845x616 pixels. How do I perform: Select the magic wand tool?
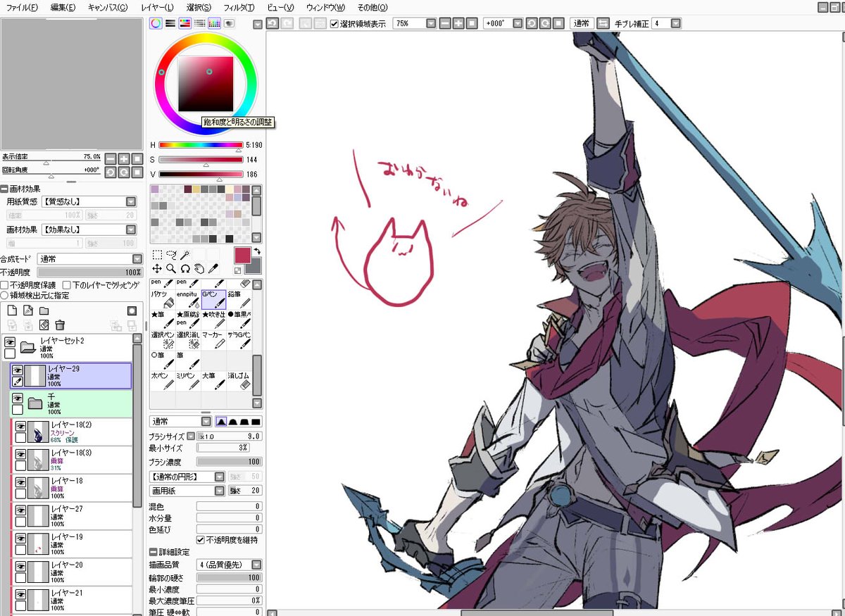click(185, 255)
